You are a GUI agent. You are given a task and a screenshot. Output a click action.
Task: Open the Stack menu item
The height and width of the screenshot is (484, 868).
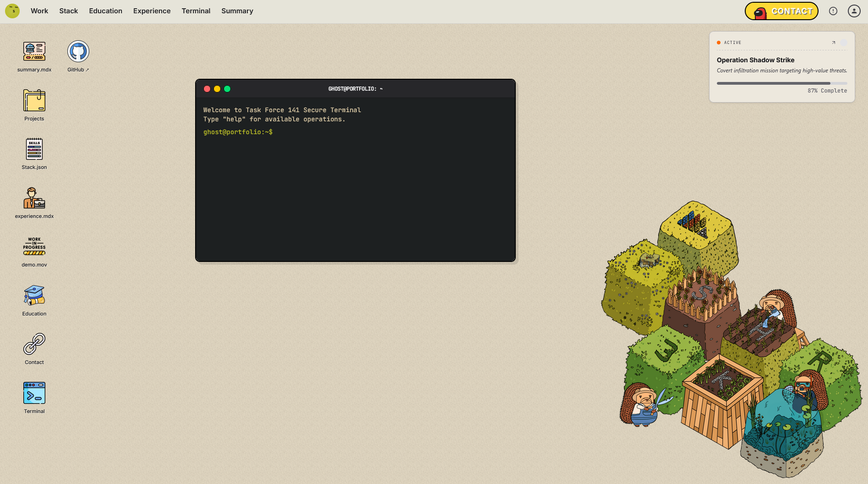coord(68,11)
